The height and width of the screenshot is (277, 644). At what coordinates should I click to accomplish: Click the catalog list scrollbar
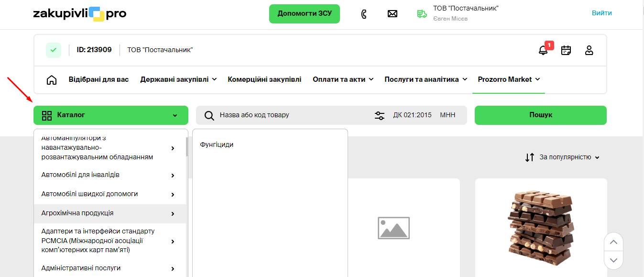[186, 146]
